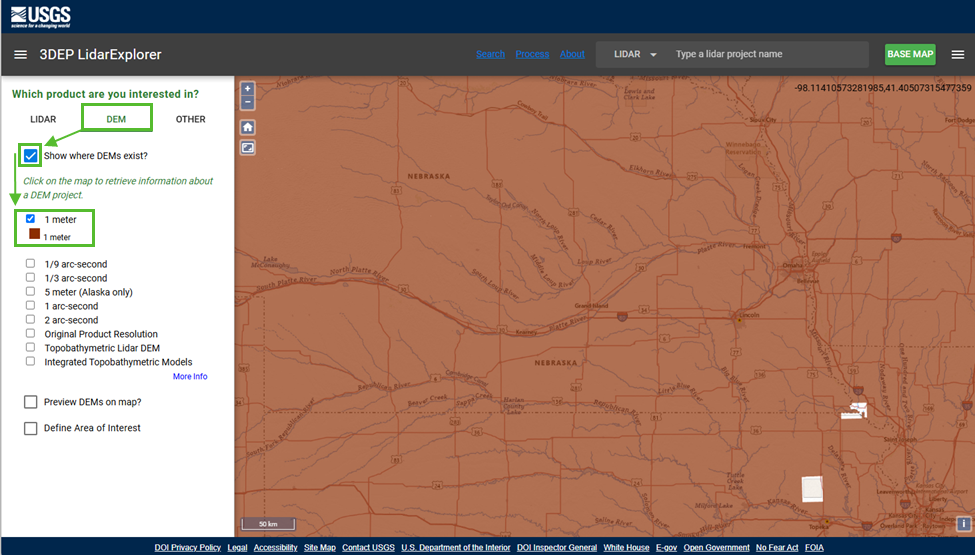Viewport: 975px width, 555px height.
Task: Zoom in on the map with plus button
Action: point(247,89)
